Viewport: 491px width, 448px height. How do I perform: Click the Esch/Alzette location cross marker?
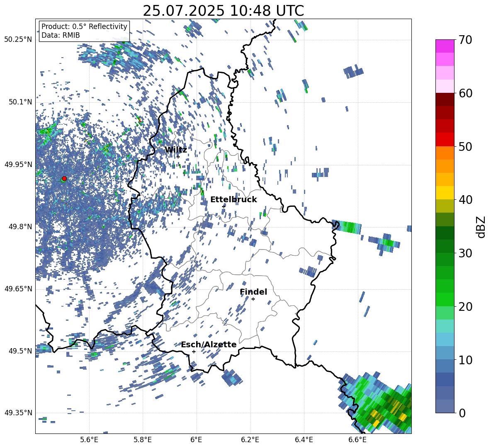[x=194, y=351]
